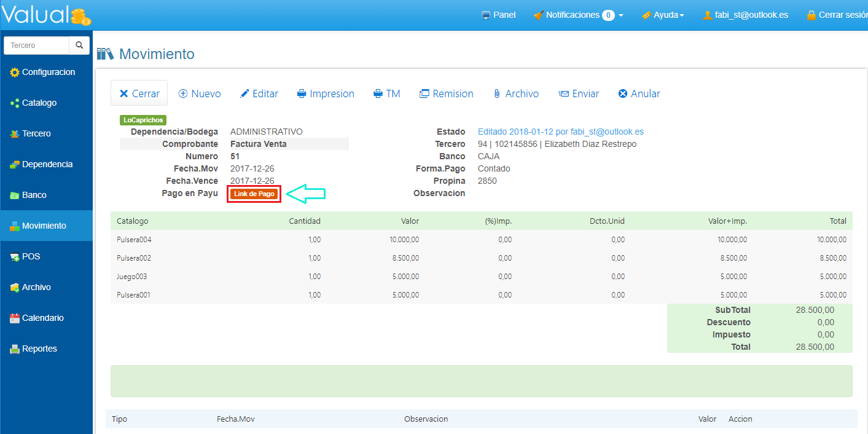The width and height of the screenshot is (868, 434).
Task: Open Reportes in the sidebar
Action: 39,349
